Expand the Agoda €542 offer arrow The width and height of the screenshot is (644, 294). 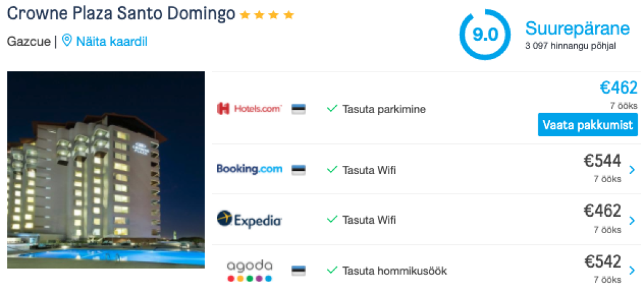click(631, 271)
